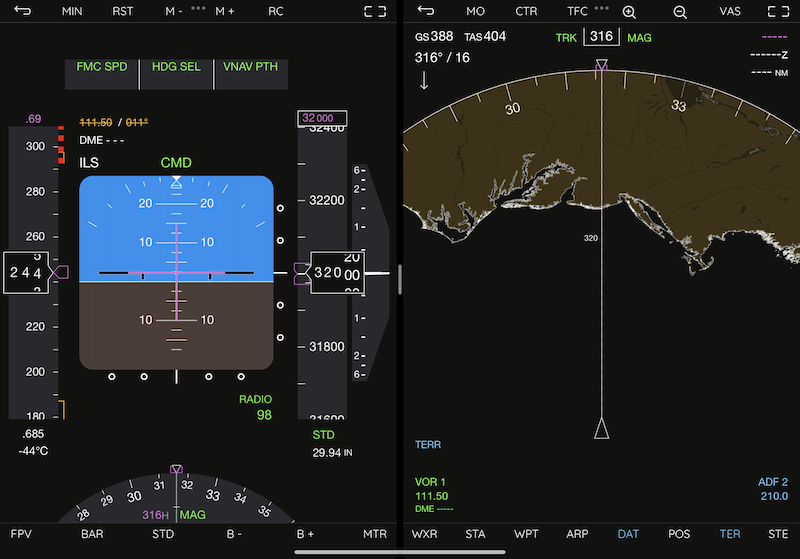Click the aircraft triangle symbol on the map
800x559 pixels.
point(601,429)
